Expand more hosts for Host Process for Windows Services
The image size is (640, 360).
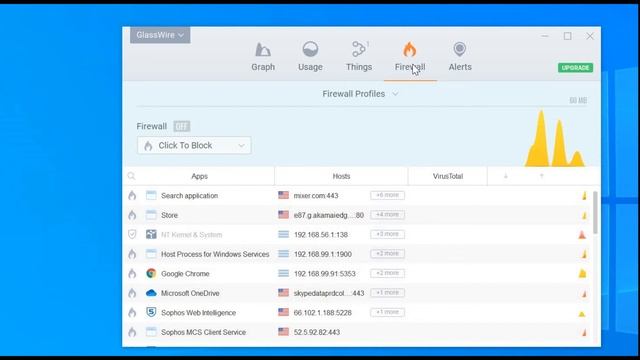point(387,253)
